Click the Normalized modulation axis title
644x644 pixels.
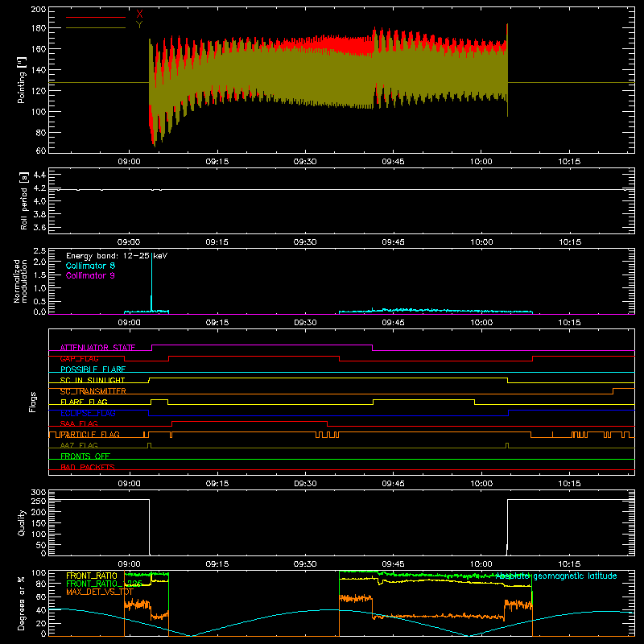pos(20,281)
